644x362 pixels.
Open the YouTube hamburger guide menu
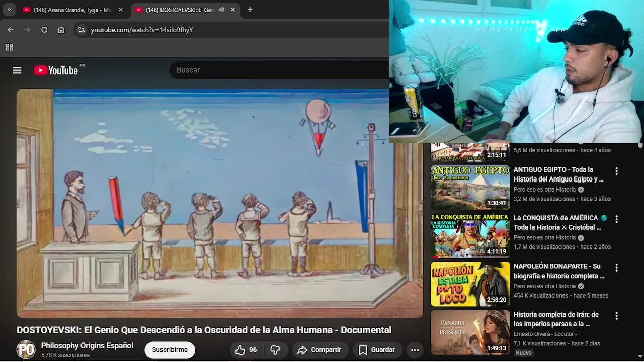[x=17, y=70]
